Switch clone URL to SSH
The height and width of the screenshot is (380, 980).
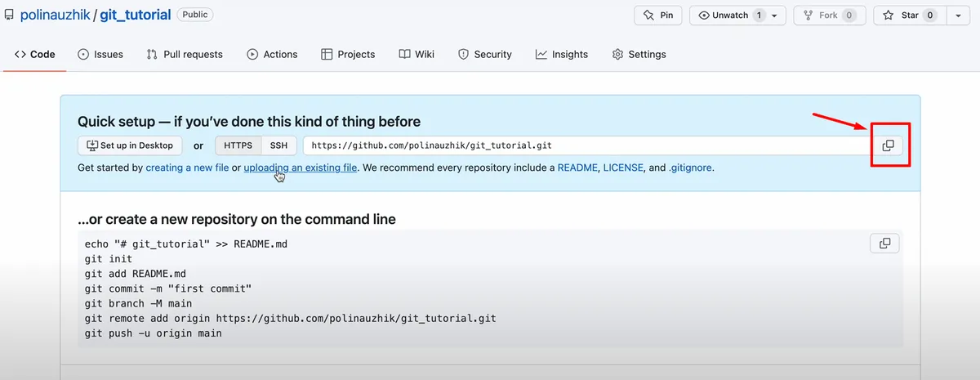click(x=279, y=145)
